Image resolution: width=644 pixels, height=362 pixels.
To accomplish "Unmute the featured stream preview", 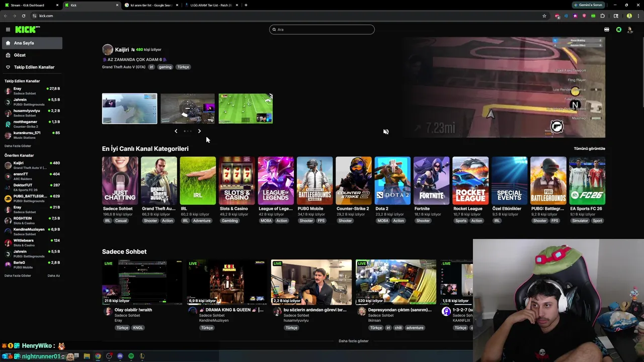I will tap(386, 132).
